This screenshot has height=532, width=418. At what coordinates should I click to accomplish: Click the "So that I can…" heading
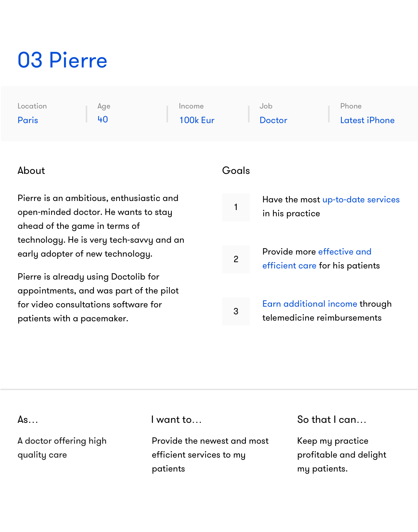332,420
